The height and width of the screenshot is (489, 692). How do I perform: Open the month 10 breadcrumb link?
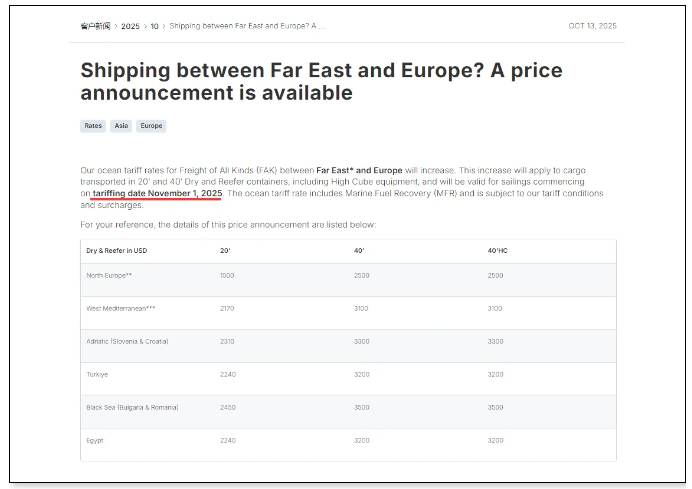pos(154,26)
